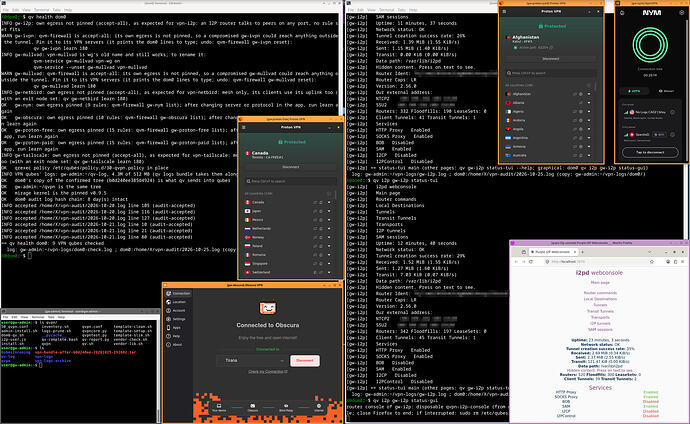The image size is (690, 424).
Task: Click Tap to disconnect in NYM
Action: tap(650, 152)
